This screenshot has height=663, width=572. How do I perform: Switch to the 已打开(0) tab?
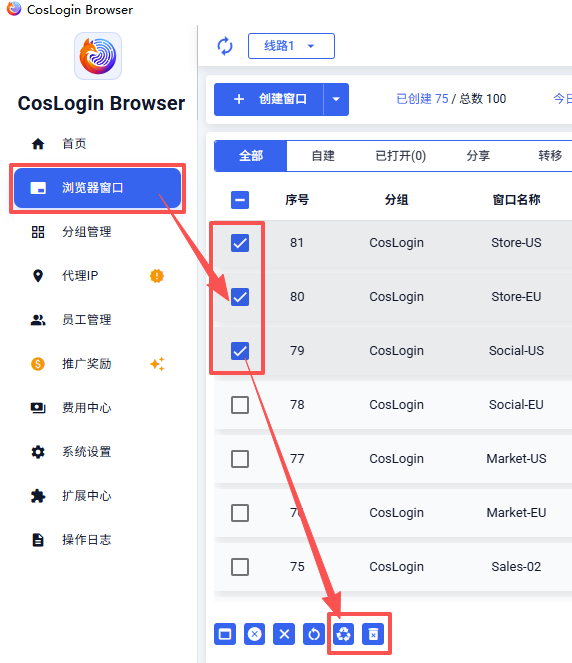click(400, 156)
